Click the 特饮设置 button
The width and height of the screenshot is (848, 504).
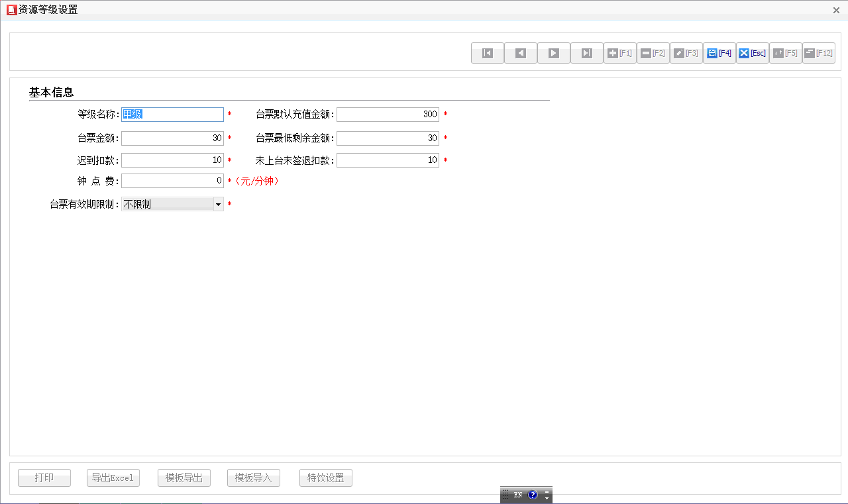coord(326,478)
